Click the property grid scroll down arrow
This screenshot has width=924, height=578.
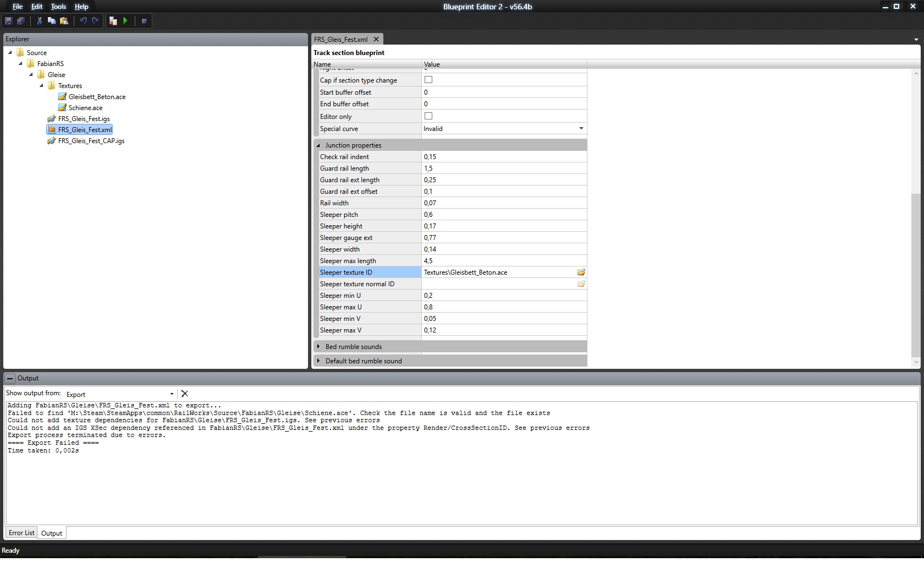click(x=915, y=362)
